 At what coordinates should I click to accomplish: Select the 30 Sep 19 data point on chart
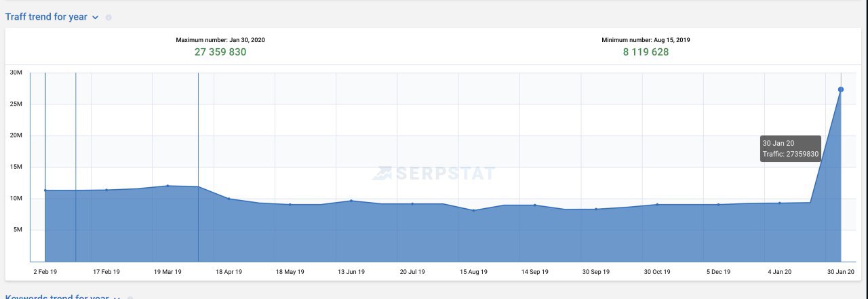pyautogui.click(x=596, y=209)
